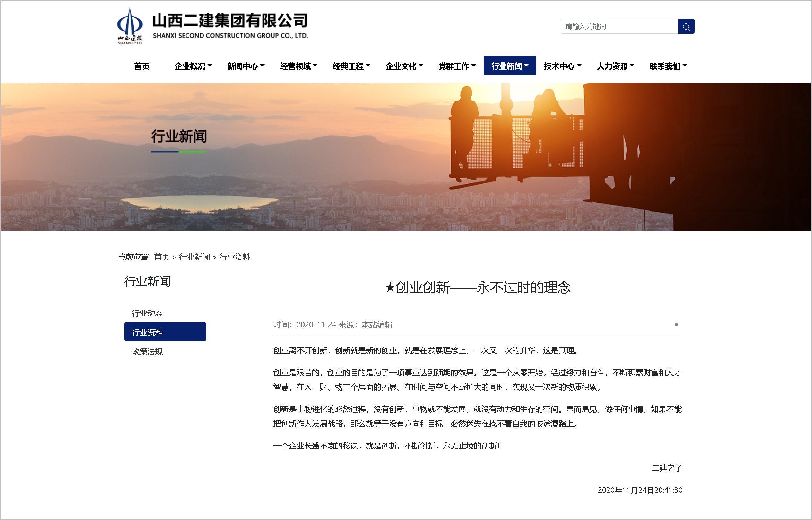Image resolution: width=812 pixels, height=520 pixels.
Task: Expand the 新闻中心 dropdown menu
Action: [246, 66]
